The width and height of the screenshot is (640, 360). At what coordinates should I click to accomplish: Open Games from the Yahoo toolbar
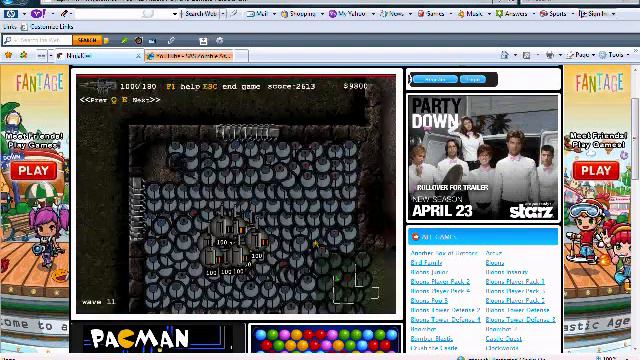click(431, 14)
